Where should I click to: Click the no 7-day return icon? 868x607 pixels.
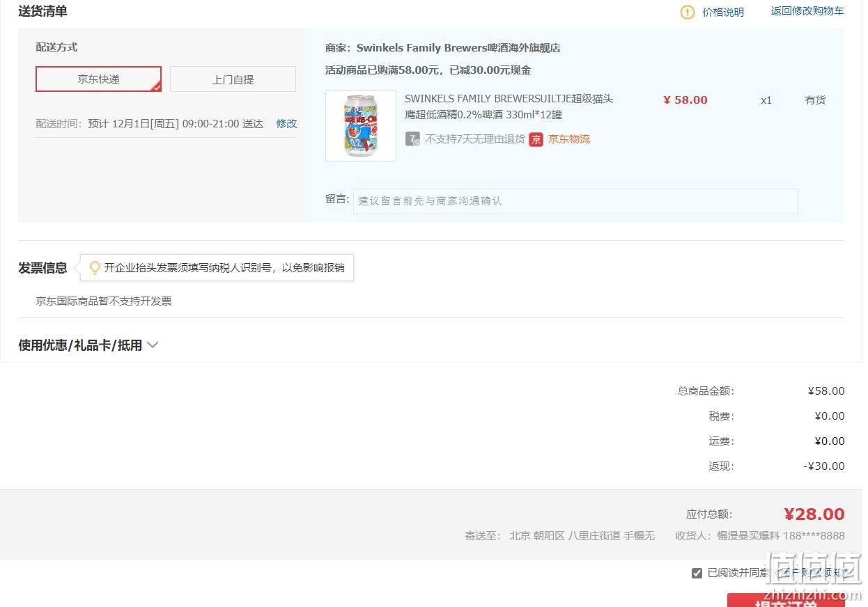point(412,139)
